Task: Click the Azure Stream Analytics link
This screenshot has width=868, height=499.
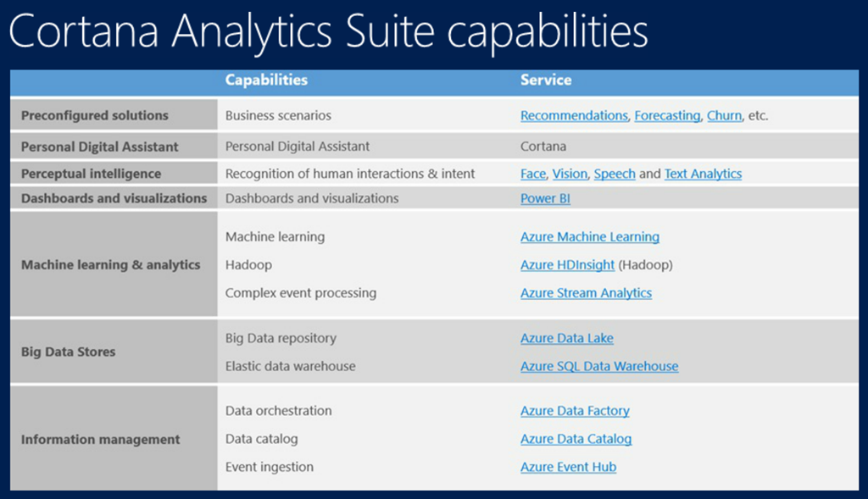Action: click(x=586, y=293)
